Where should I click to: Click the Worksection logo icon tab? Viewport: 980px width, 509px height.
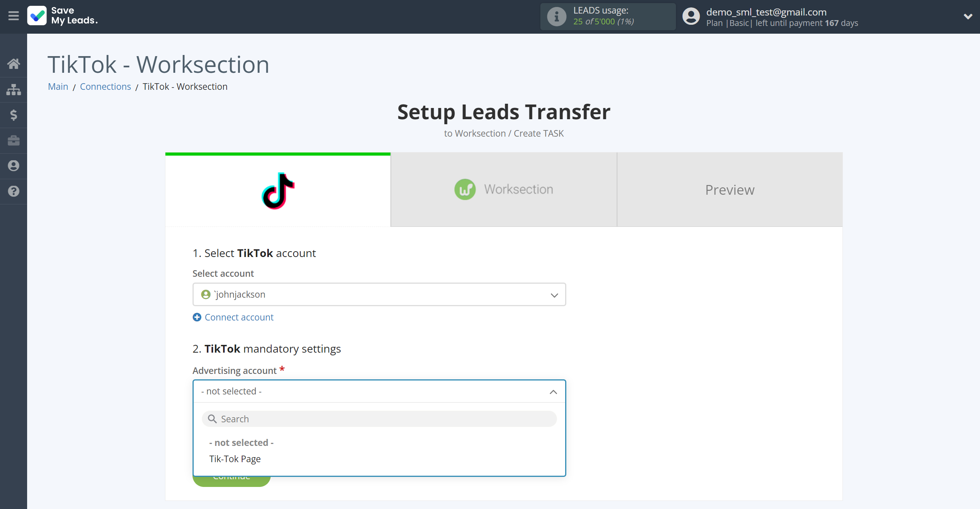[x=465, y=189]
